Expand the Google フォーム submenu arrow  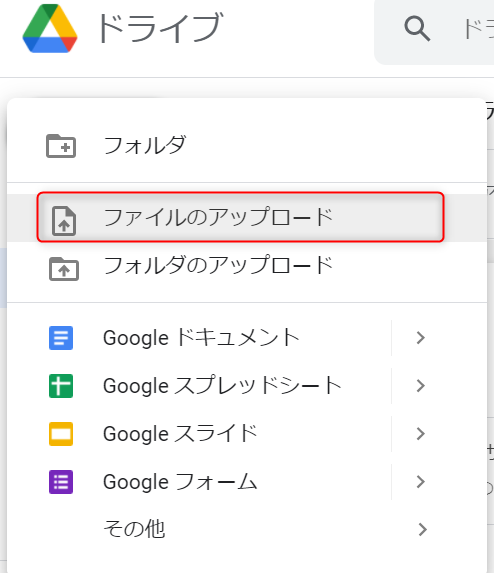(x=421, y=482)
